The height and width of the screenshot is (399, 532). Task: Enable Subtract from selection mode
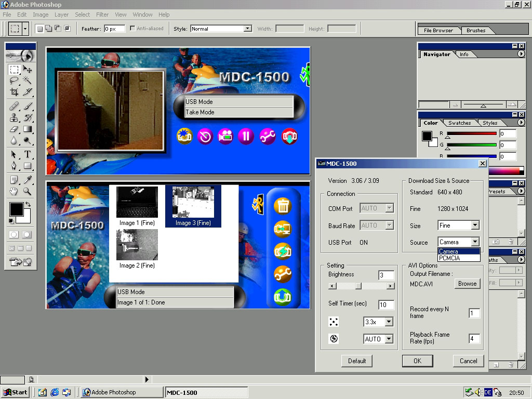[58, 29]
